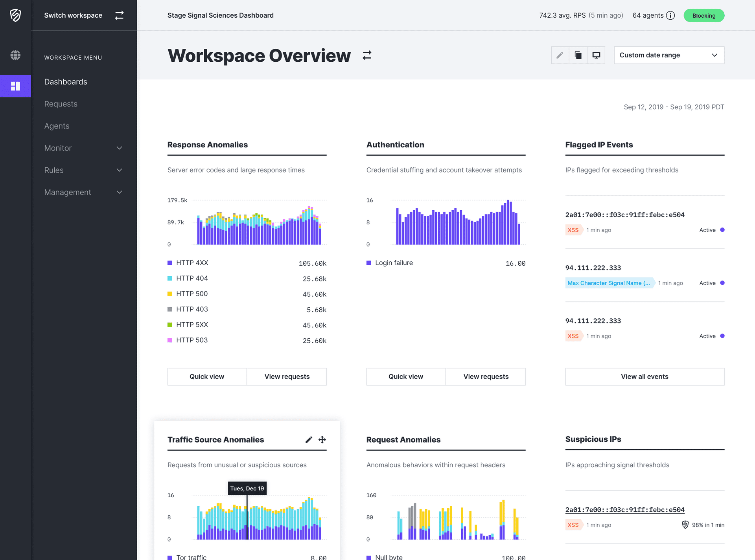The width and height of the screenshot is (755, 560).
Task: Click View requests under Response Anomalies
Action: (287, 376)
